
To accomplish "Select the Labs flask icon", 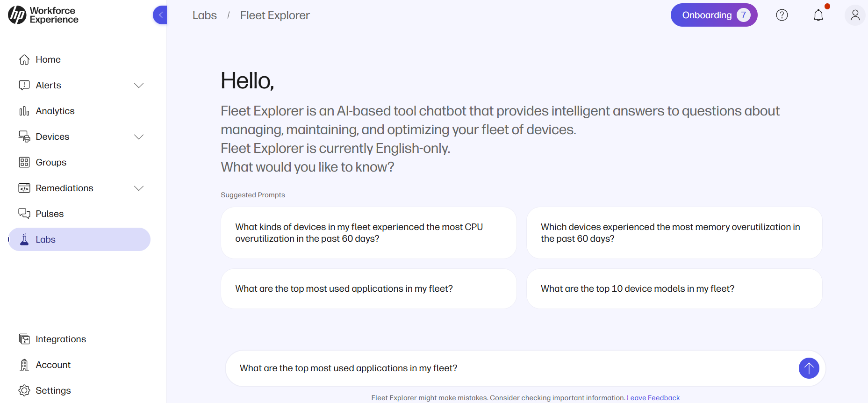I will click(24, 239).
